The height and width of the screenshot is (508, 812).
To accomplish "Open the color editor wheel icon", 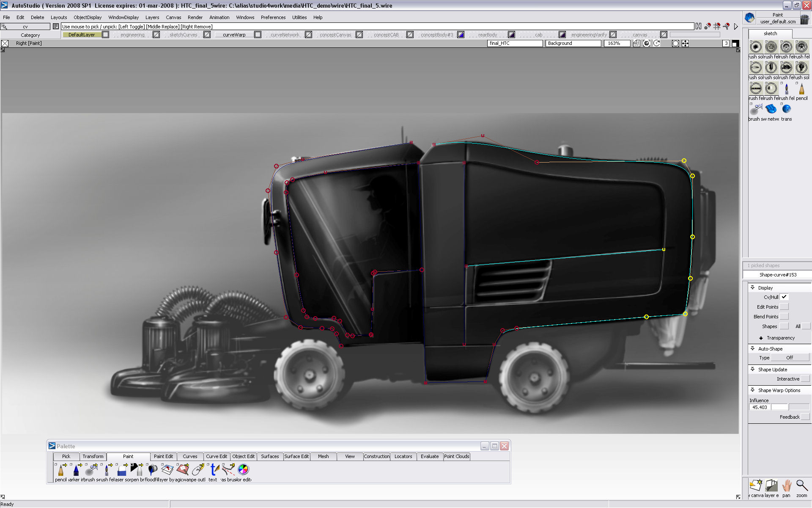I will pos(244,469).
